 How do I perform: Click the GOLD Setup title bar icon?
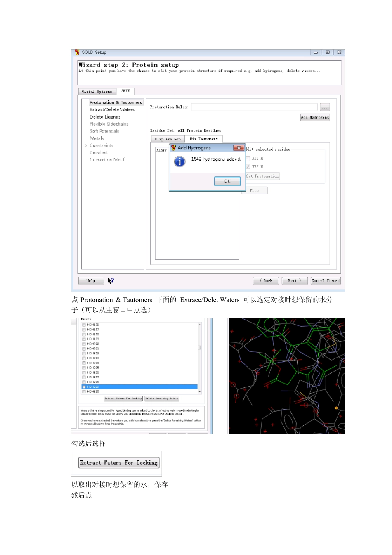77,52
